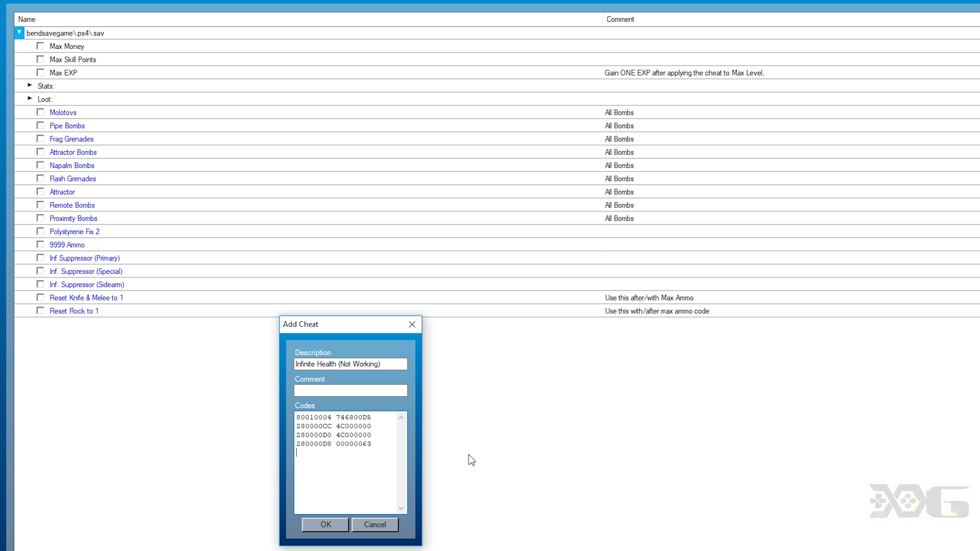Click on bendsavegame\ps4\.sav tree item
980x551 pixels.
coord(65,33)
